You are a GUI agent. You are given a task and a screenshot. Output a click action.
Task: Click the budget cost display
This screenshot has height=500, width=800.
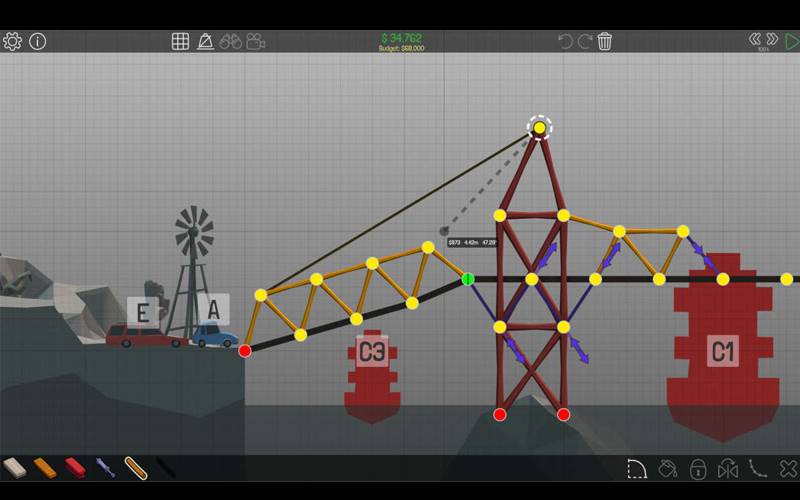tap(401, 41)
